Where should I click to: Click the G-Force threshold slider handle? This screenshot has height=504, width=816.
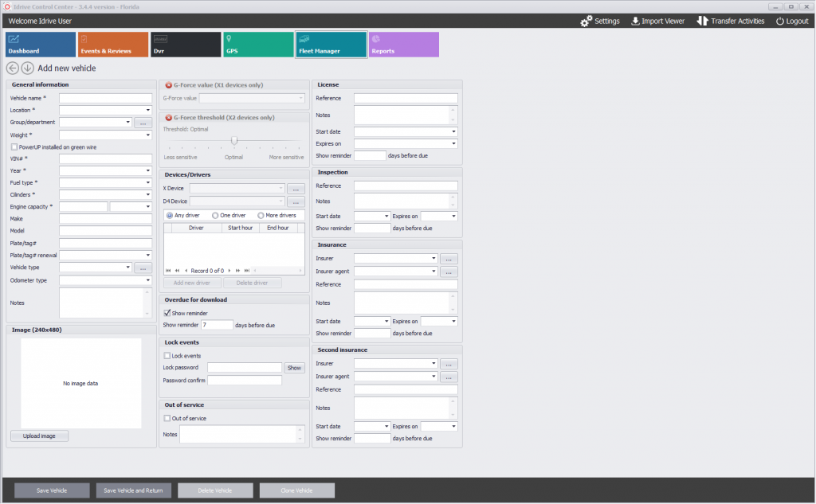[234, 140]
